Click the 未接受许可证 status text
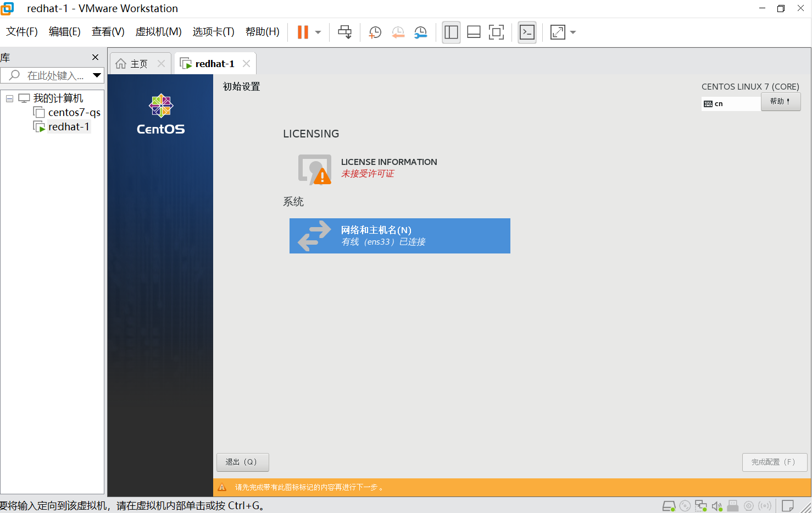Viewport: 812px width, 513px height. (368, 174)
